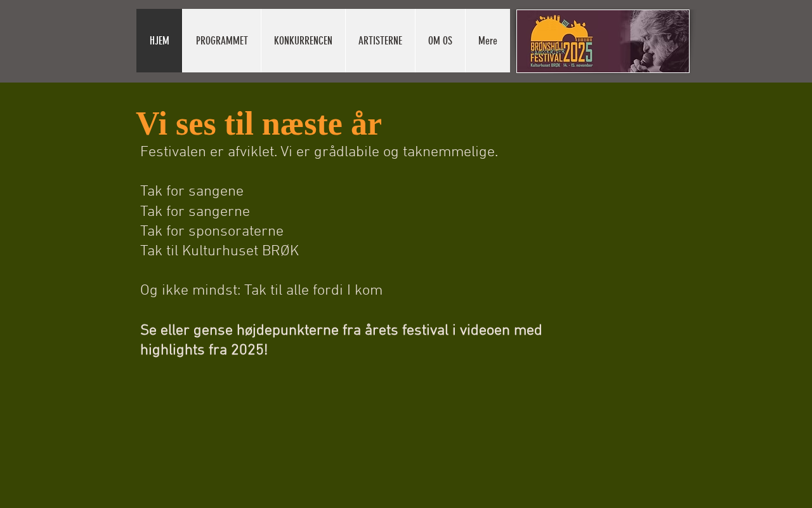Expand the Mere menu
This screenshot has width=812, height=508.
click(x=488, y=41)
